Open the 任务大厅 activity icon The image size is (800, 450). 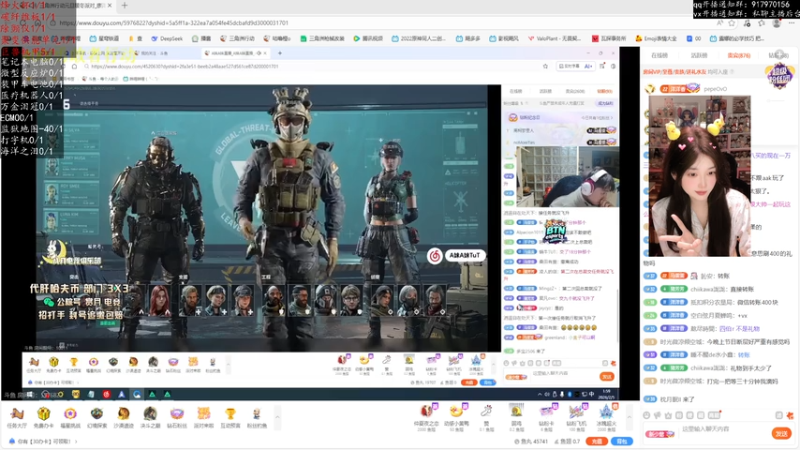(x=17, y=417)
